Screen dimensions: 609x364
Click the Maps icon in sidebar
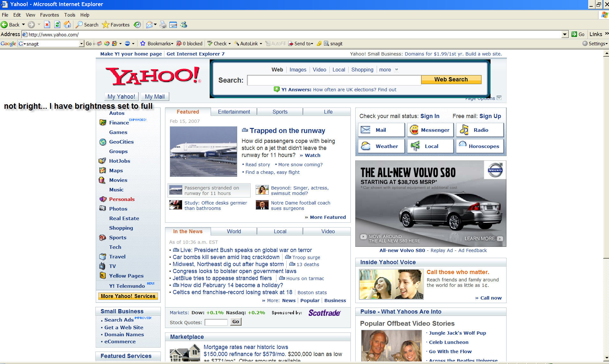click(x=102, y=170)
